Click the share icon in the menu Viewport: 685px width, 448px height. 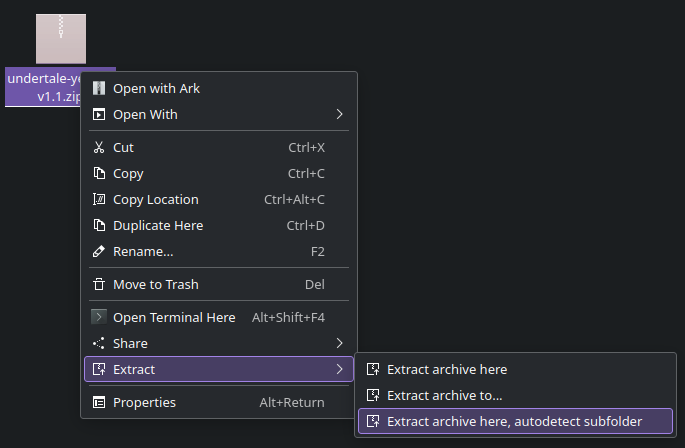[99, 343]
